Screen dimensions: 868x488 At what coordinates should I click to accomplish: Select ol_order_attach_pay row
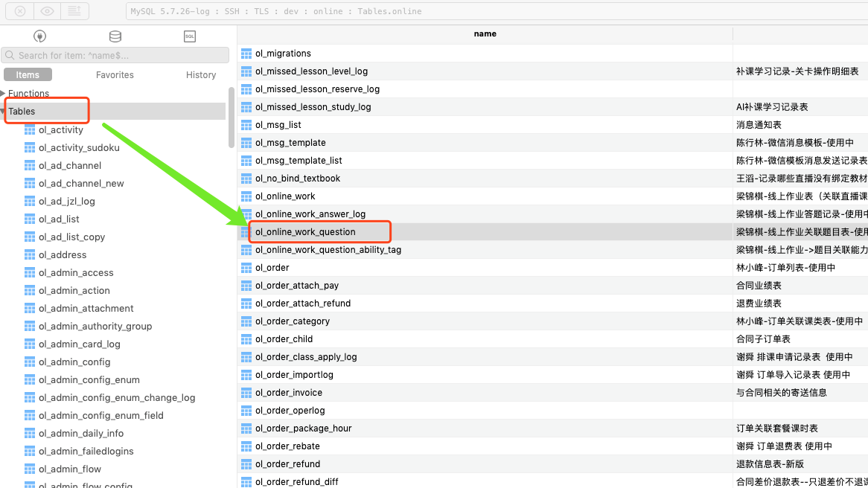tap(553, 286)
